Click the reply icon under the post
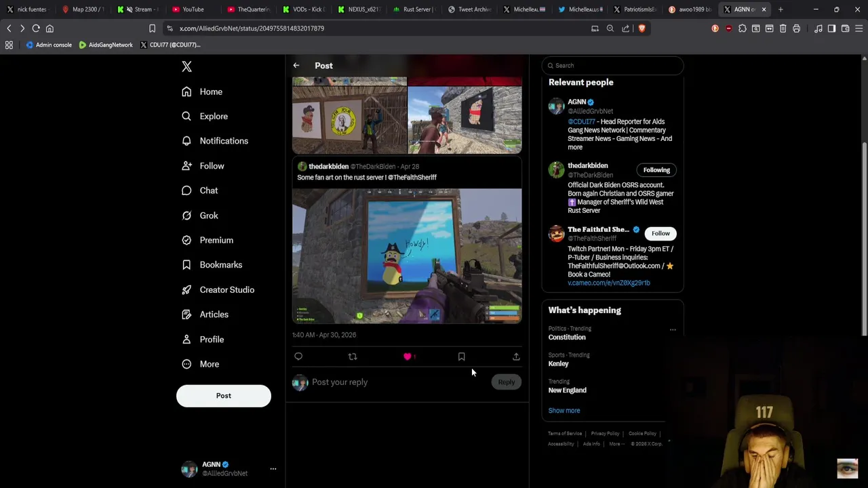 (x=298, y=357)
